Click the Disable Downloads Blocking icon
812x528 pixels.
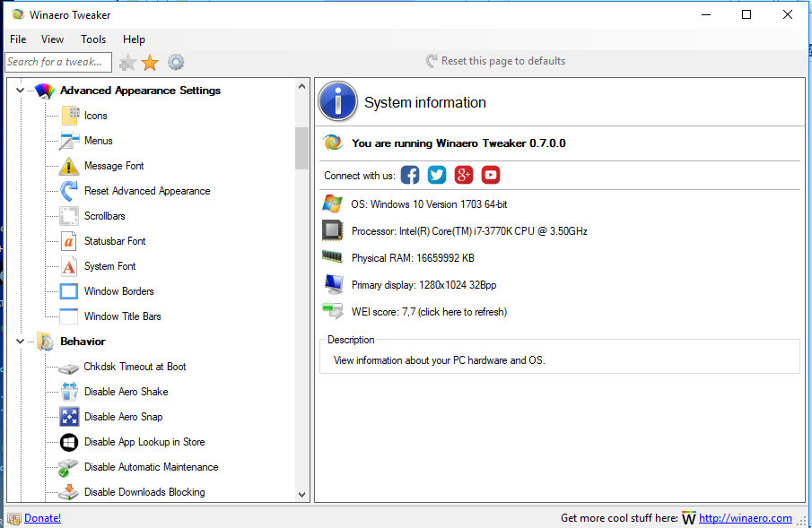[68, 492]
